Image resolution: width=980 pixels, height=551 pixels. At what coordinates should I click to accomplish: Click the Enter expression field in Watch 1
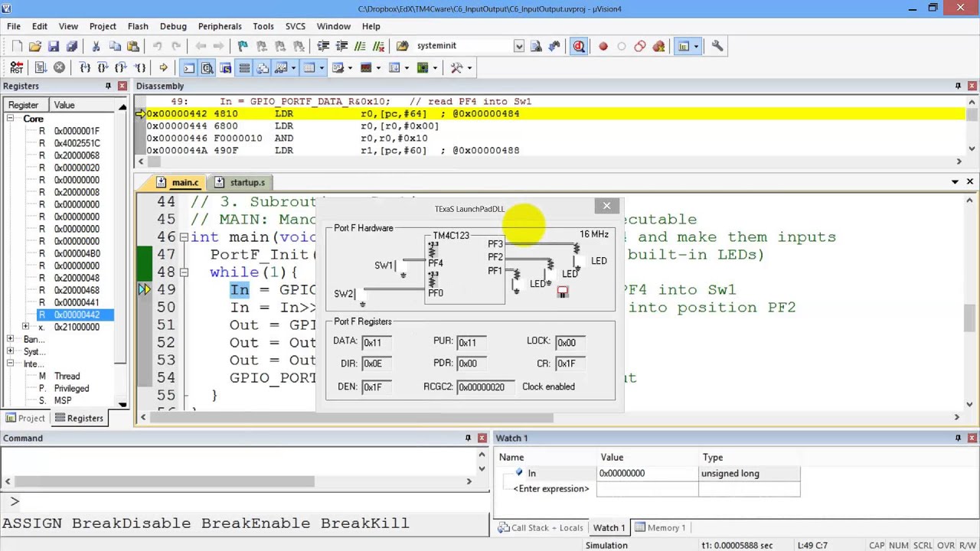pos(551,489)
